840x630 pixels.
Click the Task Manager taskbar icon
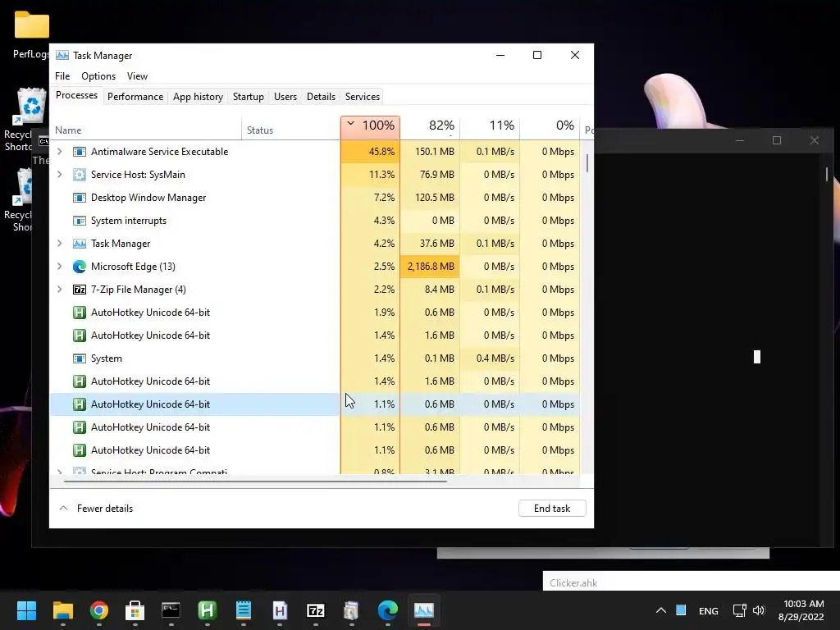424,610
